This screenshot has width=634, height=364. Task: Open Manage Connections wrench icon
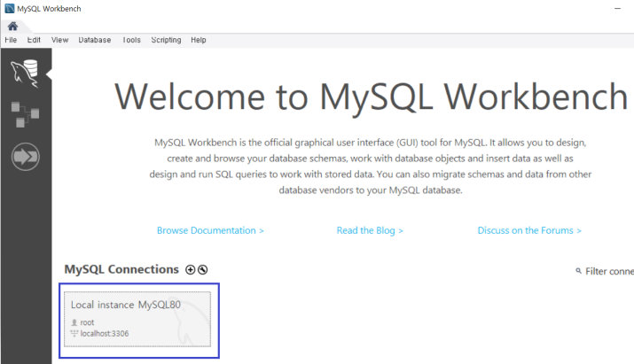point(202,269)
